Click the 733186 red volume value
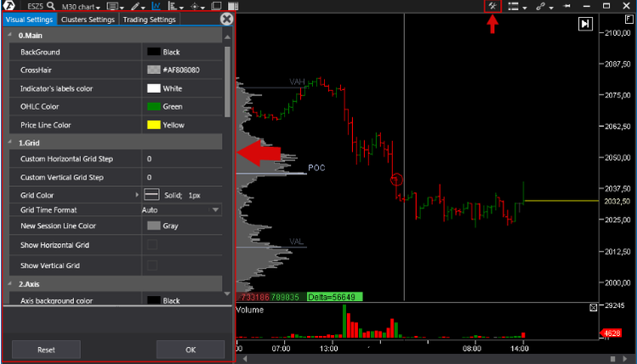This screenshot has height=364, width=637. click(255, 298)
